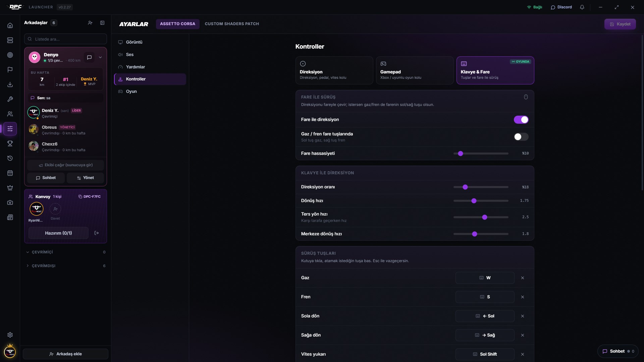The image size is (644, 362).
Task: Open the Ses settings section
Action: pos(150,55)
